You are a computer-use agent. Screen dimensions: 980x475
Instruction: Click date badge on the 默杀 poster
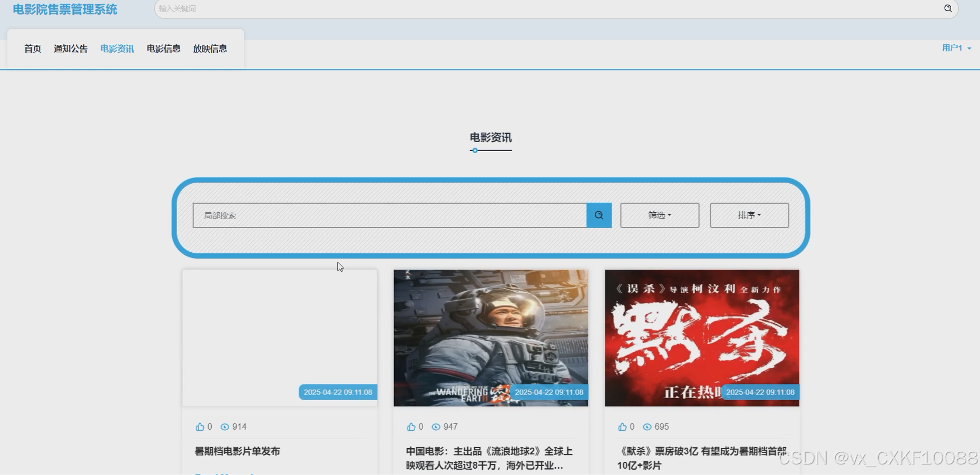tap(760, 392)
